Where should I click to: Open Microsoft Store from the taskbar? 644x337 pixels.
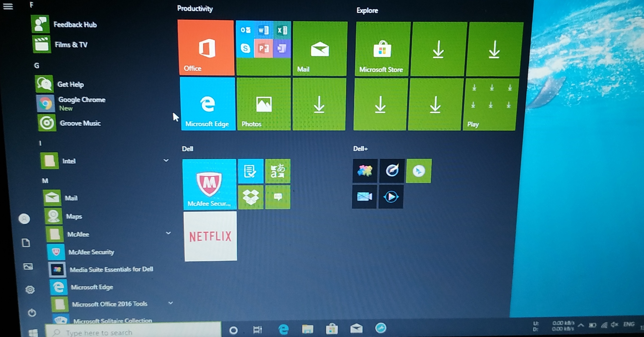(x=332, y=329)
